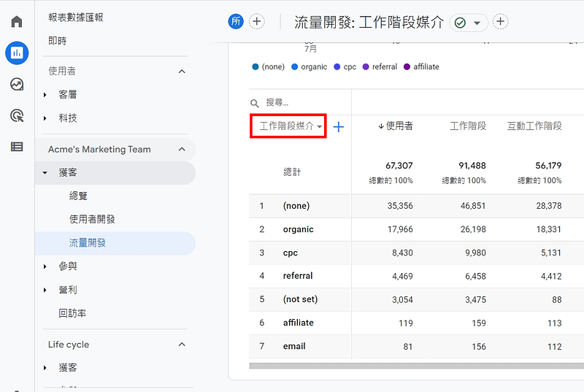Open the Advertising cursor-target icon

(17, 116)
